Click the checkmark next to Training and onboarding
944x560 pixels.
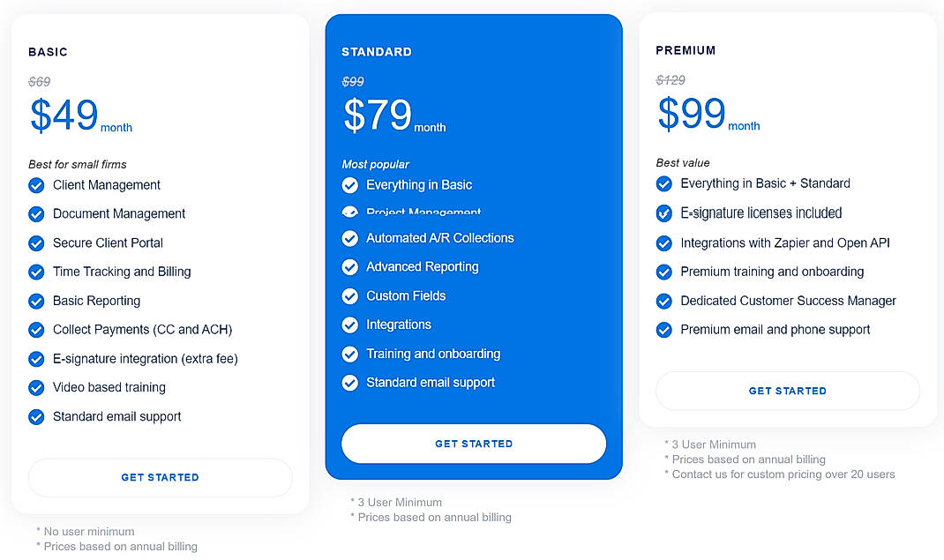[349, 355]
